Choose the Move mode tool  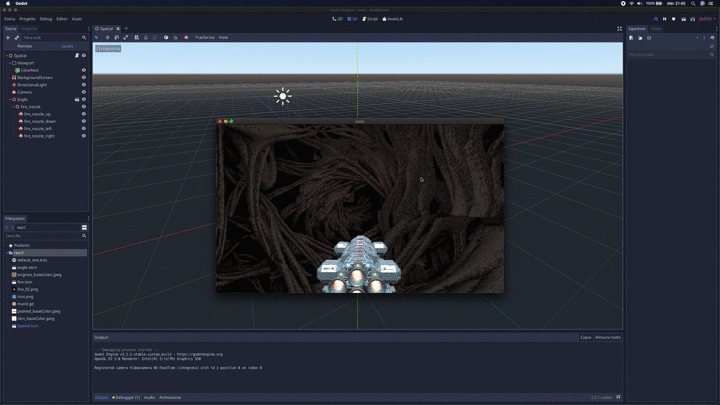pos(107,38)
